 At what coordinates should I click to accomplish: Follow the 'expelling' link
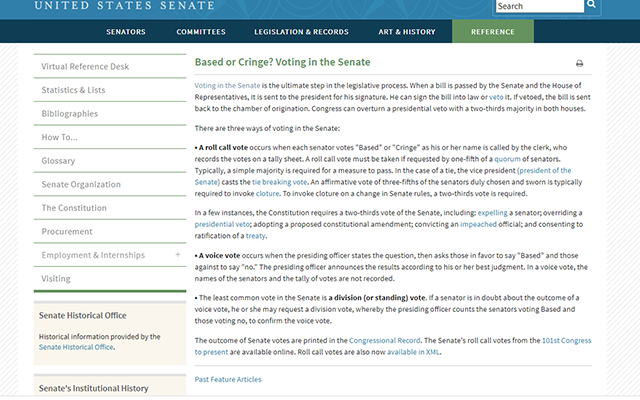click(x=493, y=213)
